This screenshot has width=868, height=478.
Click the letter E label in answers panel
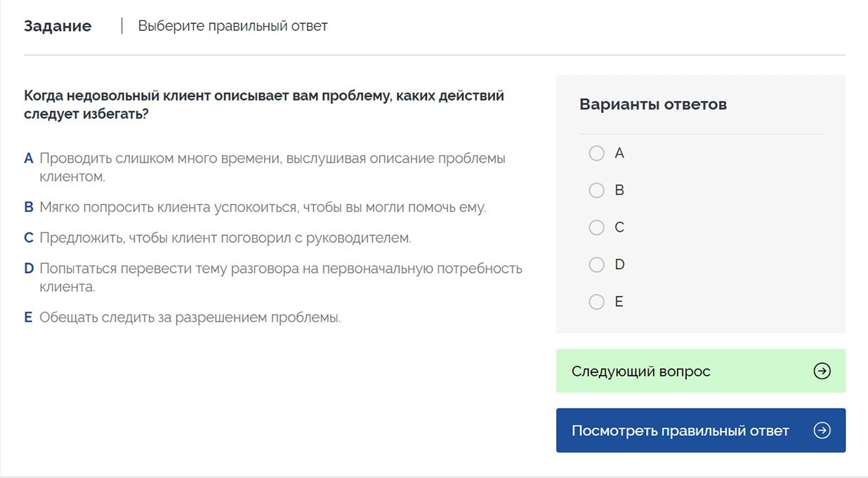click(x=618, y=302)
